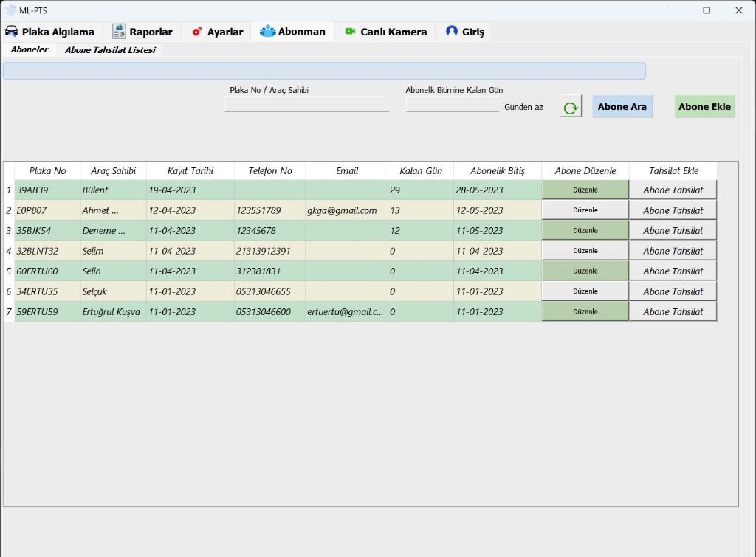Click Düzenle for plate 60ERTU60
The image size is (756, 557).
coord(585,271)
